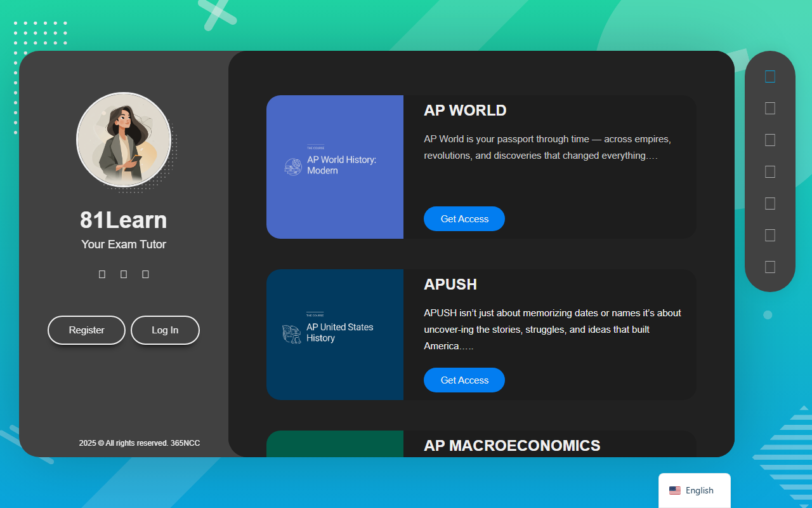812x508 pixels.
Task: Open the AP World History: Modern thumbnail
Action: (x=335, y=167)
